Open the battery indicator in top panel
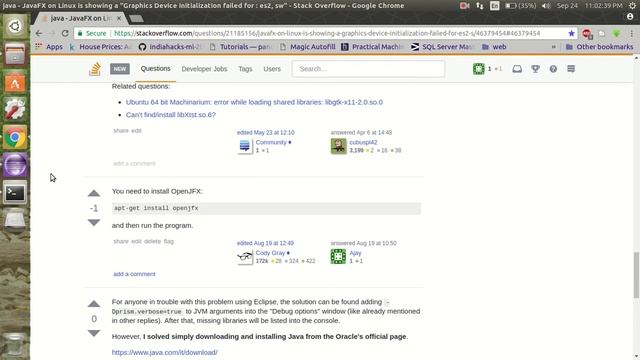Viewport: 640px width, 360px height. click(x=520, y=6)
